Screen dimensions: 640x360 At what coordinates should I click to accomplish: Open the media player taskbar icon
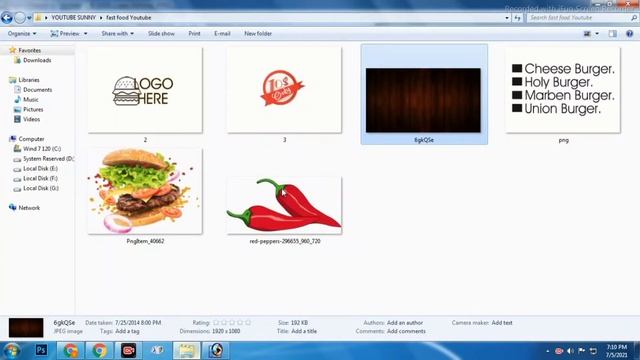click(216, 350)
